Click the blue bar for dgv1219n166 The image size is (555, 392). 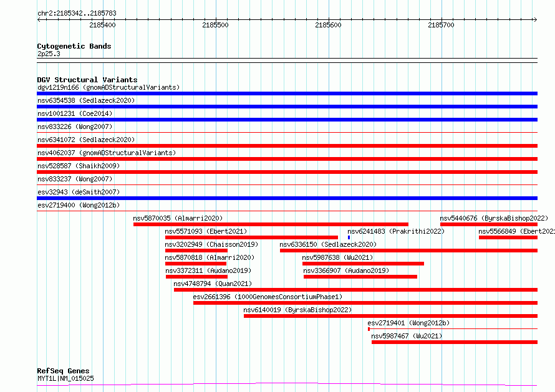[x=287, y=93]
